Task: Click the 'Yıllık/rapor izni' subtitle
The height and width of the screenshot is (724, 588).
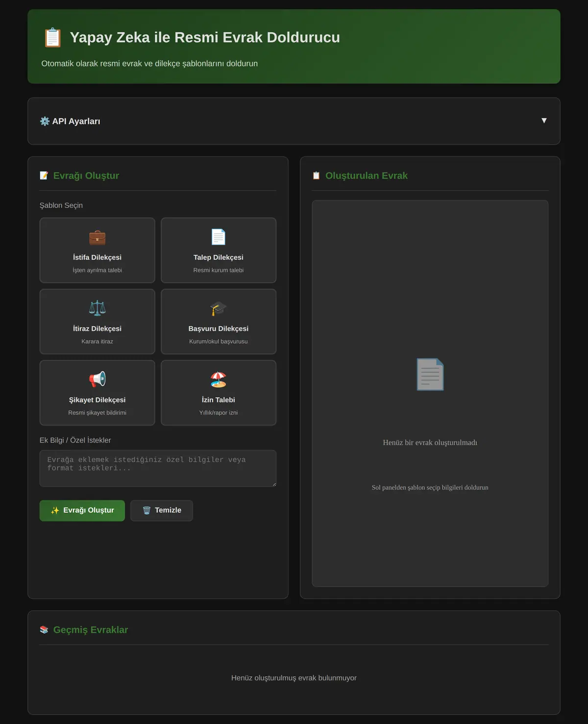Action: click(x=219, y=413)
